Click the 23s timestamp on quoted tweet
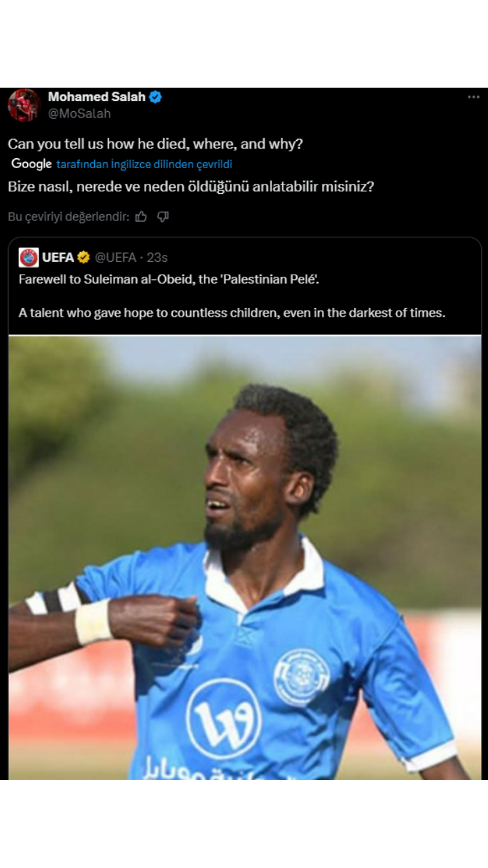The height and width of the screenshot is (868, 488). point(157,258)
